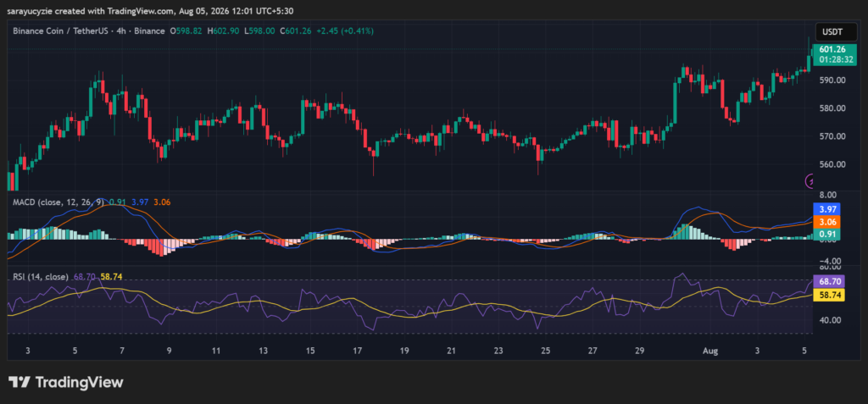Click the 80.00 RSI scale label
The height and width of the screenshot is (404, 868).
(829, 267)
